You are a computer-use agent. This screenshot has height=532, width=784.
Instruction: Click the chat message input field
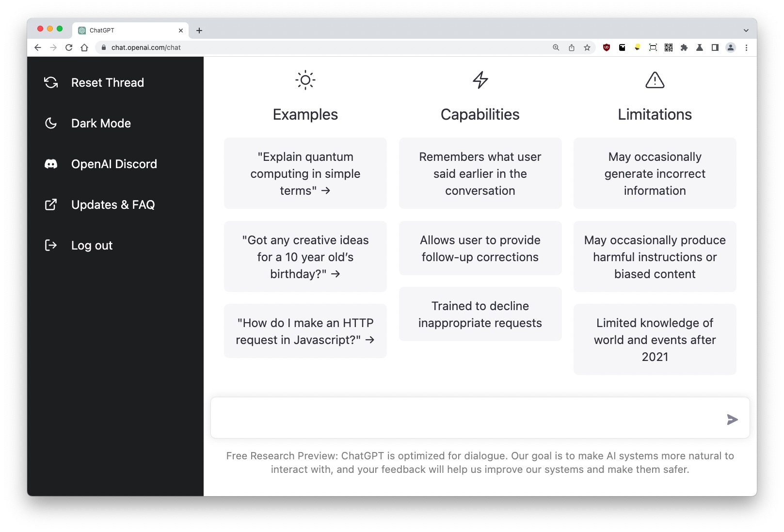[x=480, y=418]
